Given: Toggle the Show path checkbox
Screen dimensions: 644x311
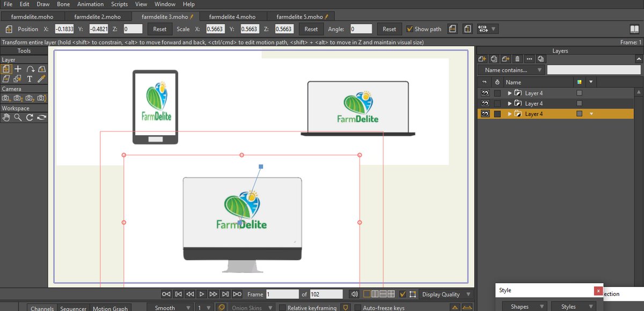Looking at the screenshot, I should pyautogui.click(x=410, y=29).
